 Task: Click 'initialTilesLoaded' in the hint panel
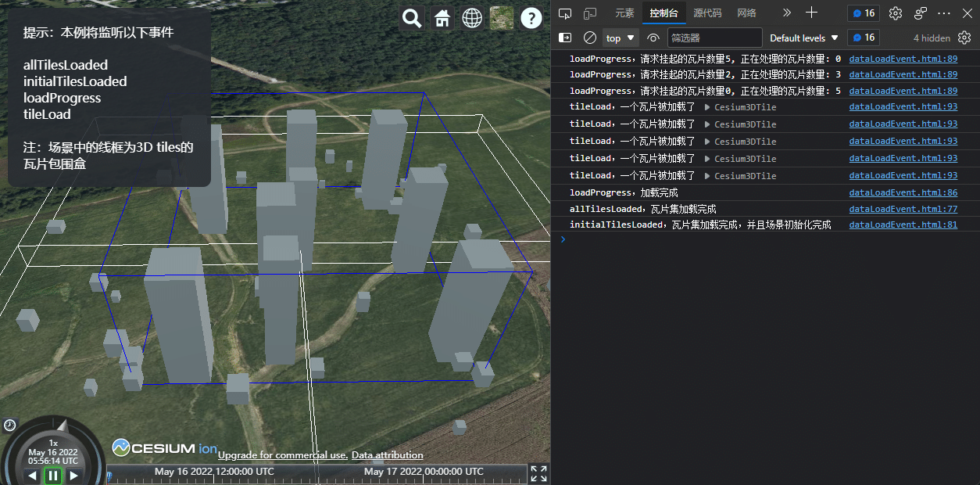[x=75, y=81]
